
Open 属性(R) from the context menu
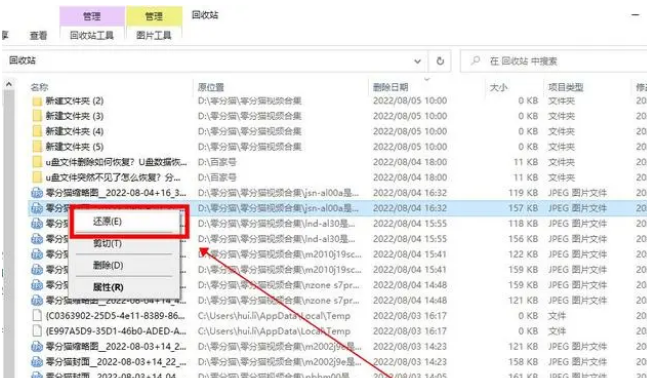coord(108,287)
